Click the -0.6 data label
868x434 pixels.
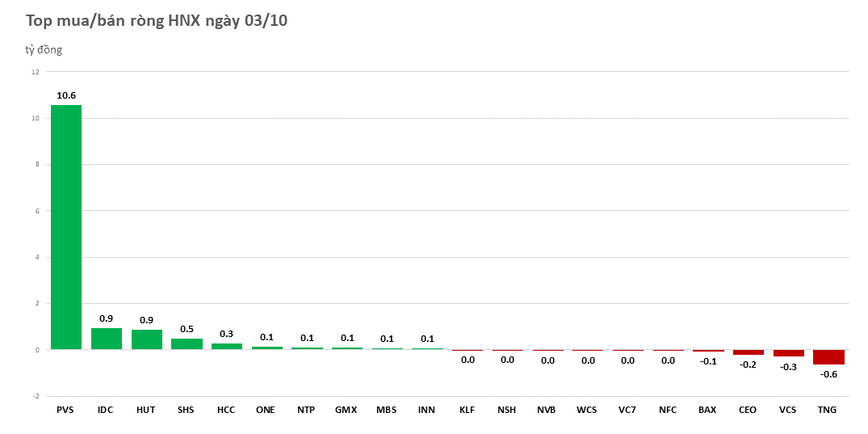click(828, 374)
